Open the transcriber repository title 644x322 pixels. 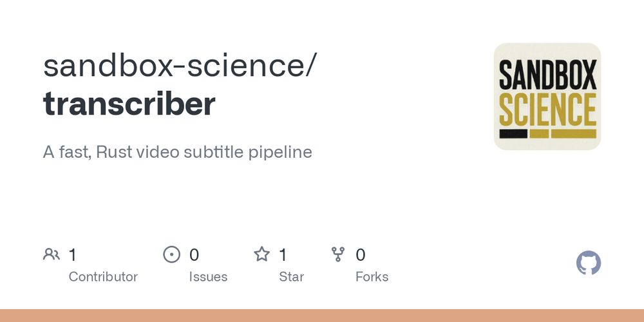pos(129,104)
